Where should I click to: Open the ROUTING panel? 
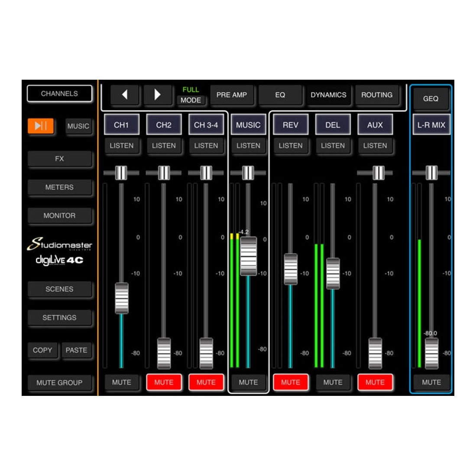pos(377,95)
